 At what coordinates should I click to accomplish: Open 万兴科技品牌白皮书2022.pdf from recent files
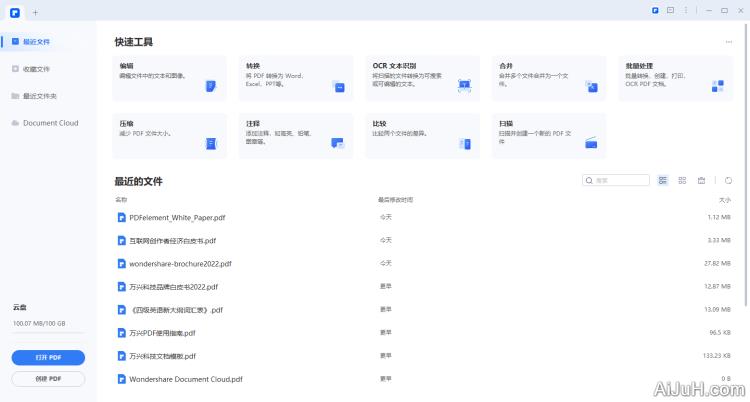[173, 287]
